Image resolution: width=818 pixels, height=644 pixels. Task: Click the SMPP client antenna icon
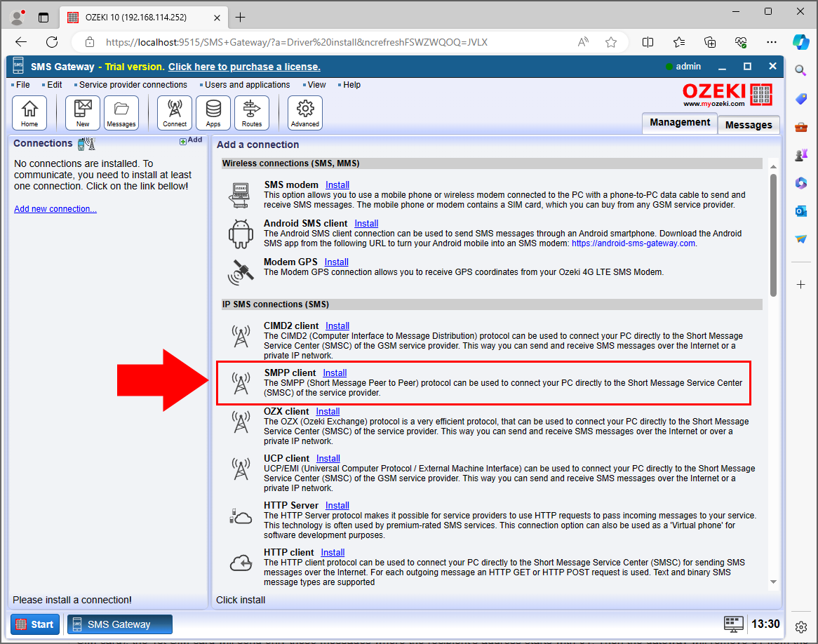pos(241,384)
